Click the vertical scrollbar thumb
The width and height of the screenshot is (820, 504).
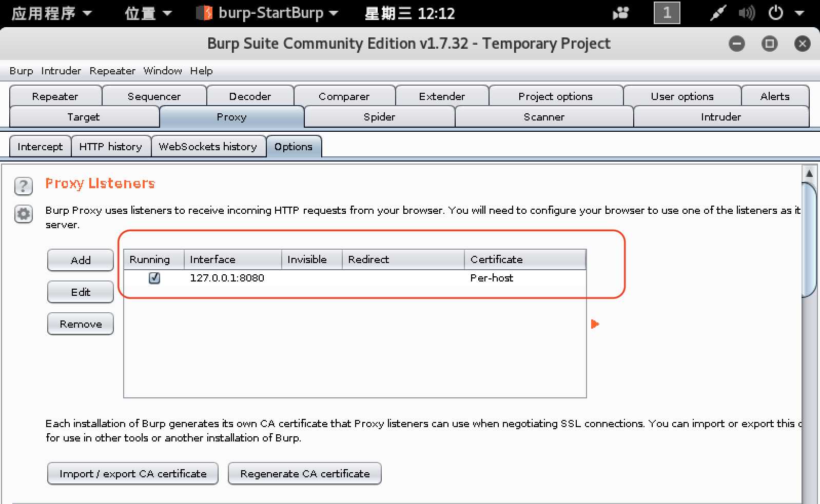click(x=809, y=239)
